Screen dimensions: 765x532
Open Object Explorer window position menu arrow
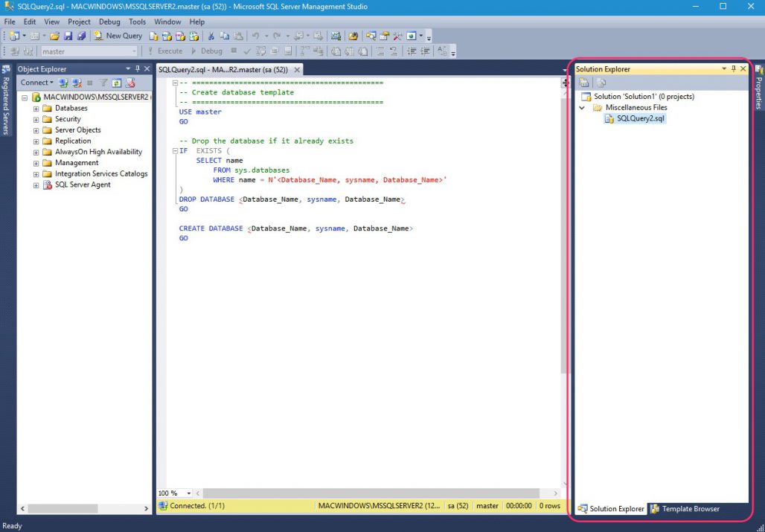[x=128, y=68]
